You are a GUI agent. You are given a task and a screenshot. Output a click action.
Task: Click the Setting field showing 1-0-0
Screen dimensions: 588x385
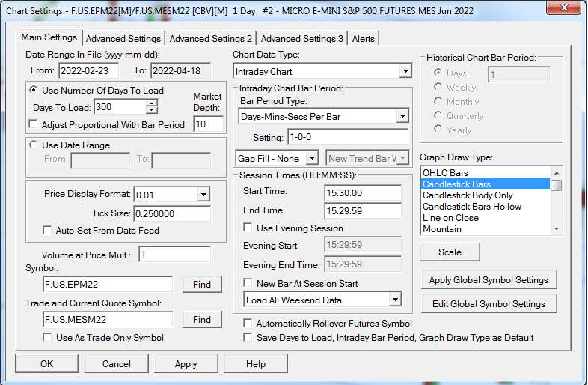pyautogui.click(x=348, y=137)
